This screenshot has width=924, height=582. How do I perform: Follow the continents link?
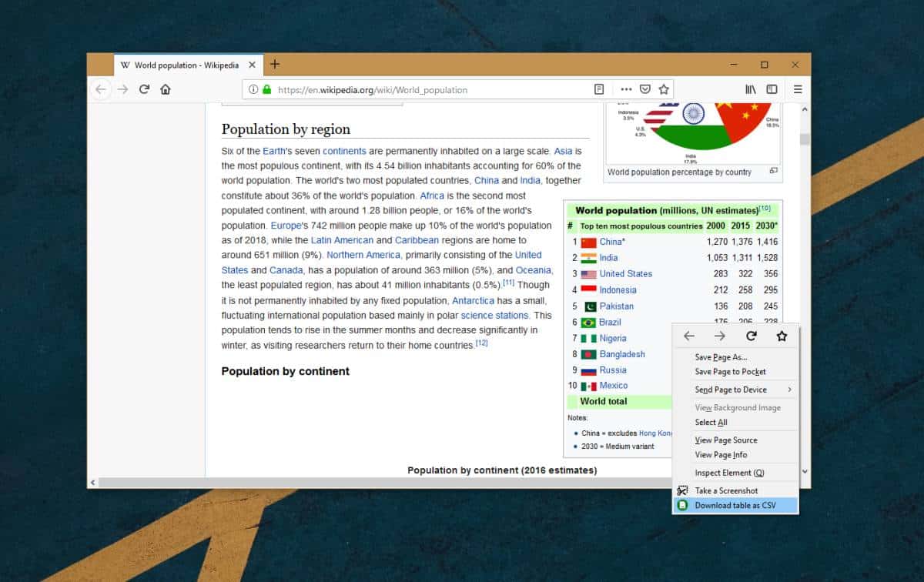click(344, 151)
